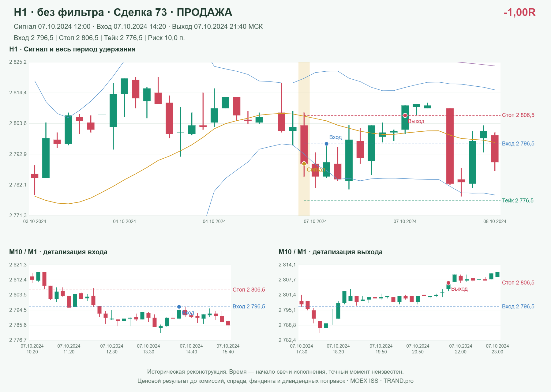Click the footer text 'Историческая реконструкция'
551x392 pixels.
187,372
